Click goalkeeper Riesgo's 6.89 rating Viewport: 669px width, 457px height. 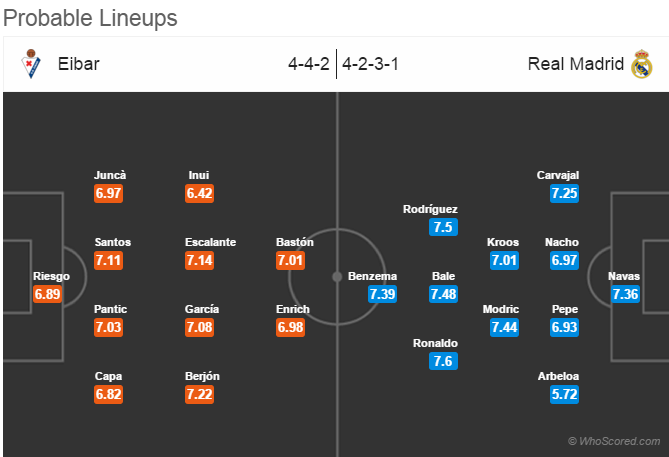pyautogui.click(x=47, y=294)
